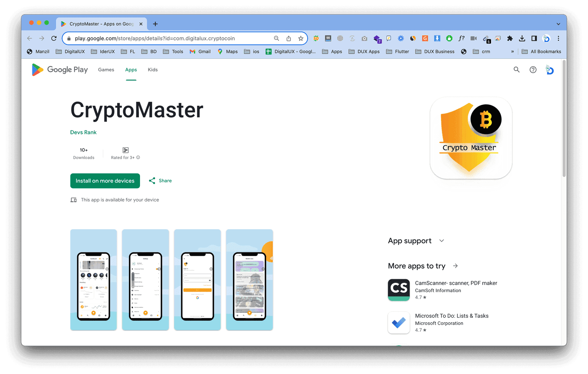Click the first CryptoMaster screenshot
The image size is (588, 374).
click(x=93, y=280)
